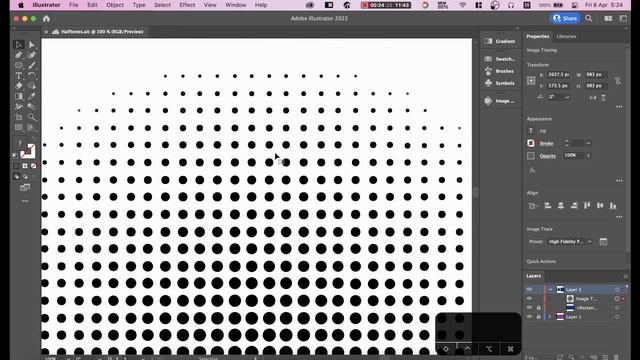Open the File menu
The width and height of the screenshot is (640, 360).
(73, 5)
